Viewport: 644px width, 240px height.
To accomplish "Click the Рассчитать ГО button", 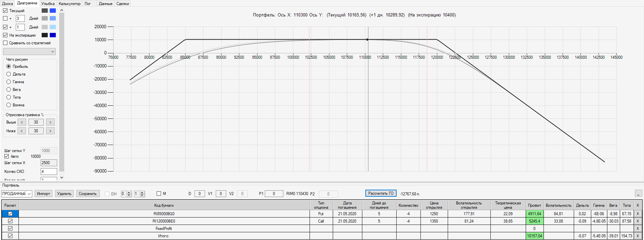I will coord(381,193).
